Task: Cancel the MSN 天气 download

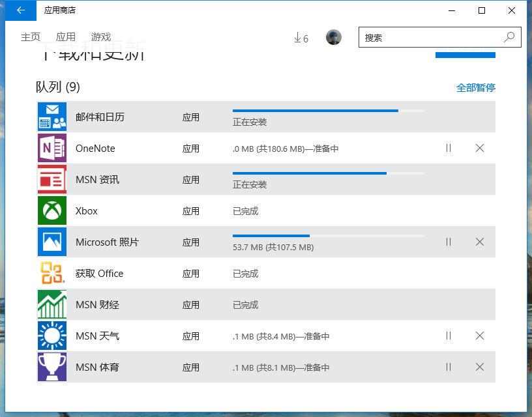Action: coord(480,336)
